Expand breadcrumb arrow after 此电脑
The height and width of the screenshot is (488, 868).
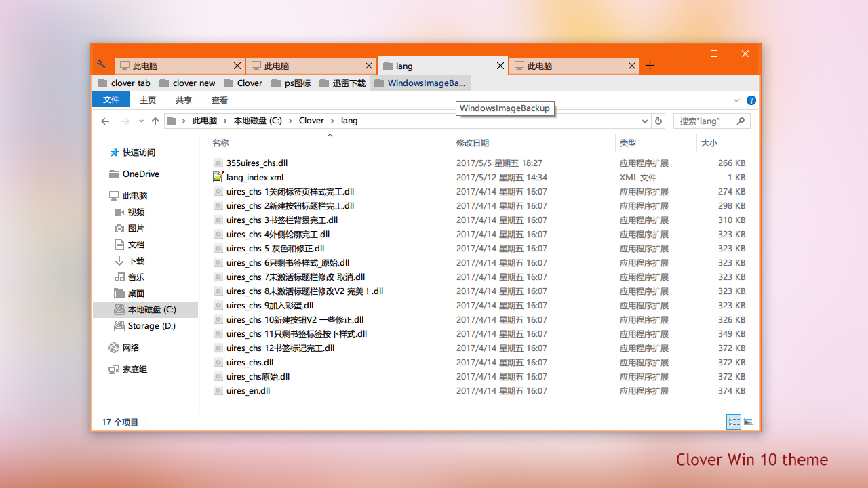226,121
